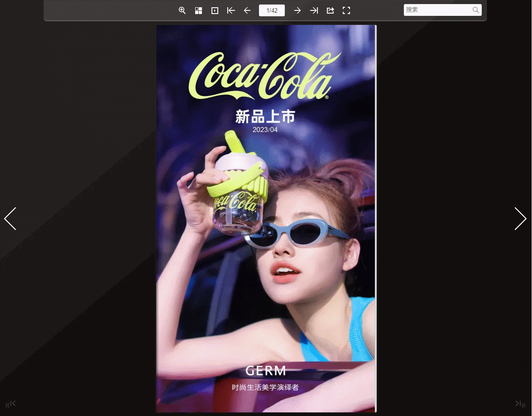532x416 pixels.
Task: Click the page number field 1/42
Action: coord(272,10)
